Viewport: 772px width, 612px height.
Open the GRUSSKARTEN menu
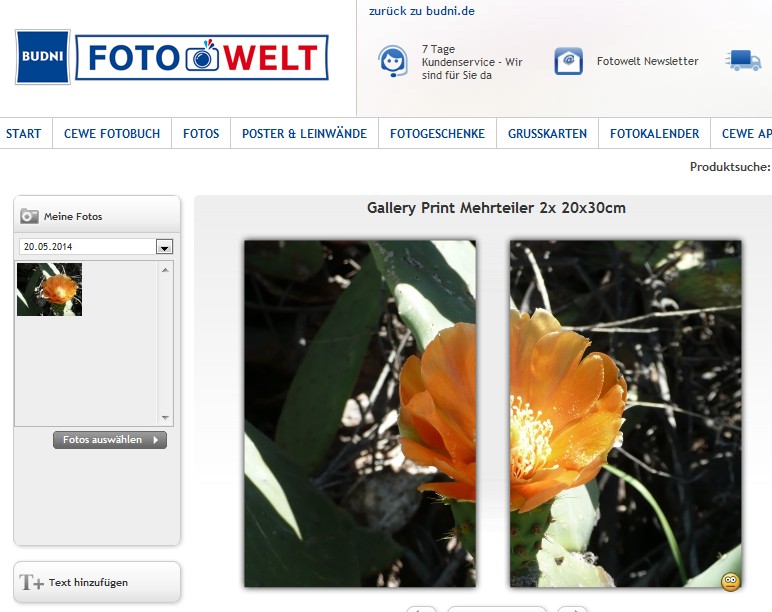tap(547, 133)
